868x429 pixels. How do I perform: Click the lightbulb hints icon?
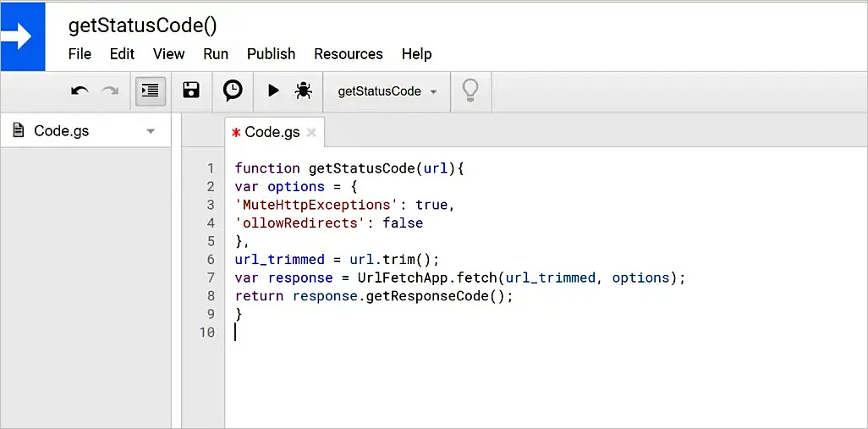tap(470, 91)
